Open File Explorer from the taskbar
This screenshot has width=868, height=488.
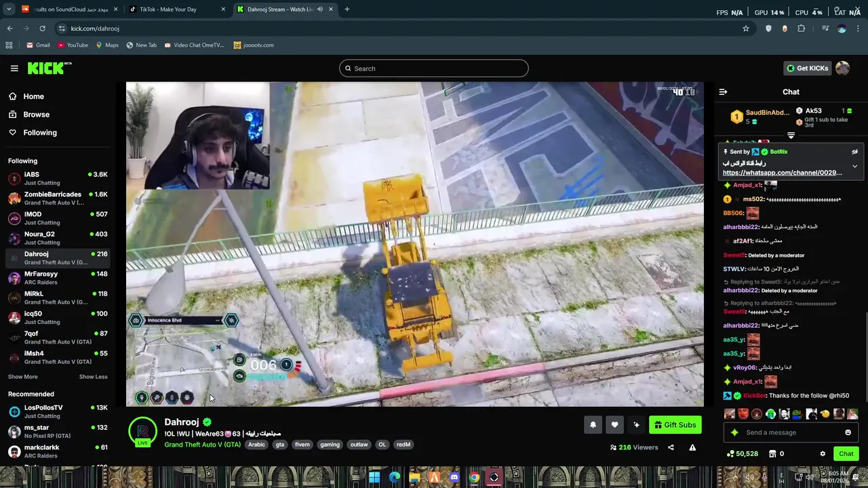pyautogui.click(x=414, y=477)
